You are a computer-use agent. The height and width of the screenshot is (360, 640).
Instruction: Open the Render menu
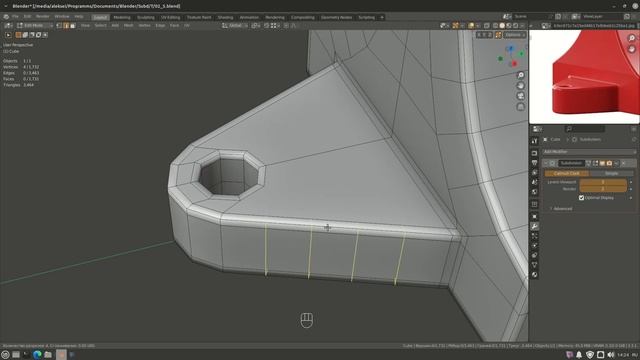[x=42, y=17]
